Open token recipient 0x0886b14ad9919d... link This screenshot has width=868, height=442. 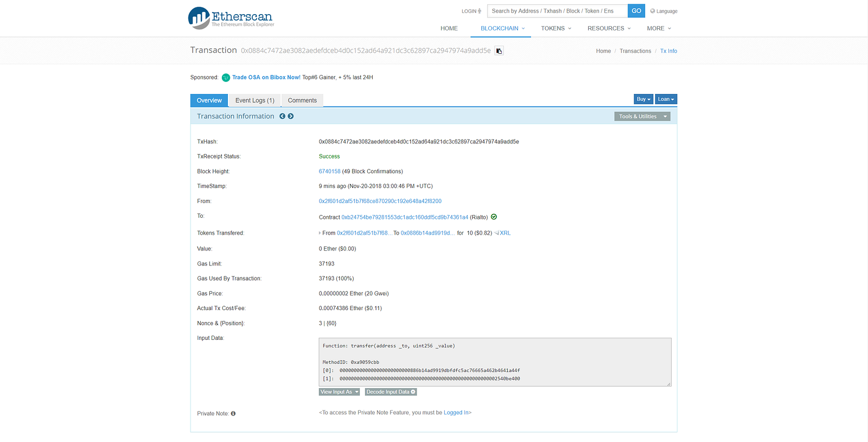(427, 233)
